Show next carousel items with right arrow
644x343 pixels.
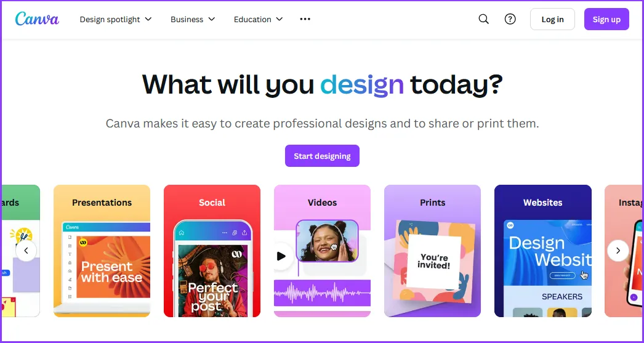(618, 251)
